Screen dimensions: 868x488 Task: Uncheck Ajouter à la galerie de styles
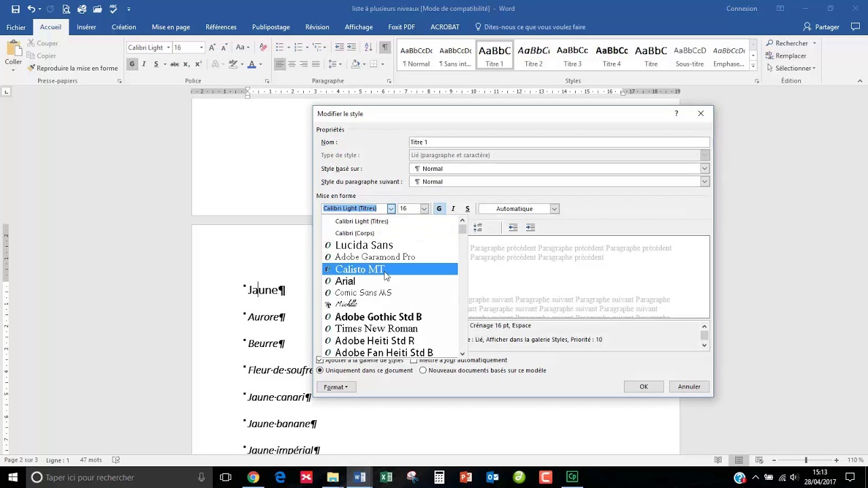(x=320, y=360)
